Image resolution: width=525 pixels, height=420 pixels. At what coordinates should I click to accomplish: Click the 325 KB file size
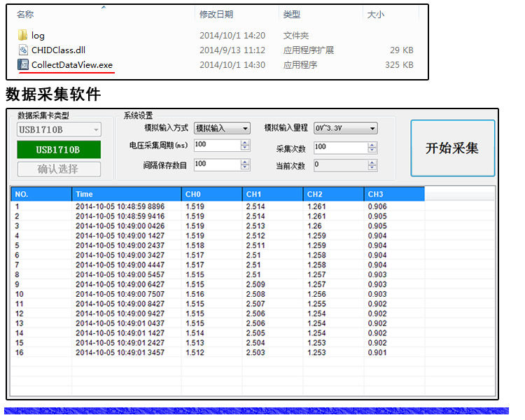click(399, 64)
